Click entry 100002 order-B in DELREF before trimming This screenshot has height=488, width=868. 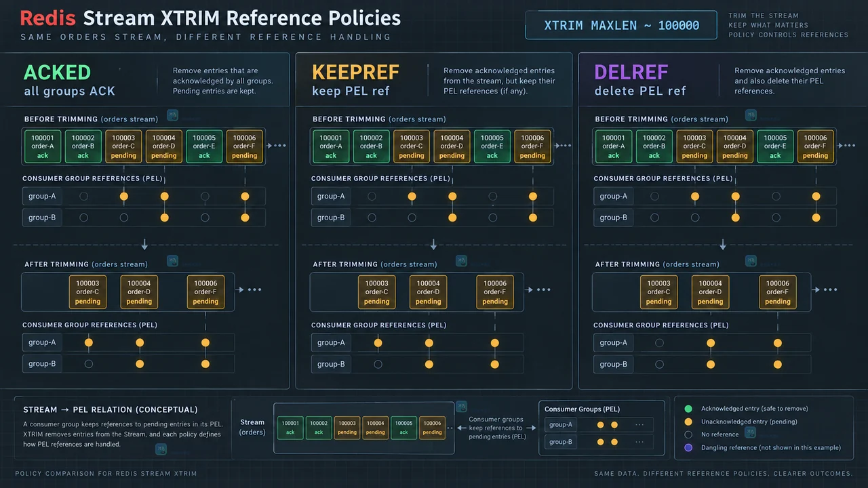click(x=654, y=146)
